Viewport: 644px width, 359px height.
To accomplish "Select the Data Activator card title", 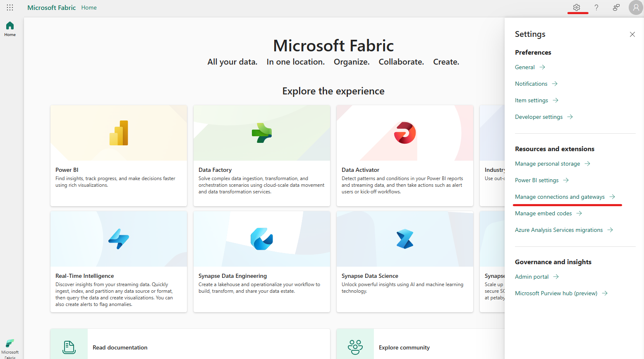I will coord(360,170).
